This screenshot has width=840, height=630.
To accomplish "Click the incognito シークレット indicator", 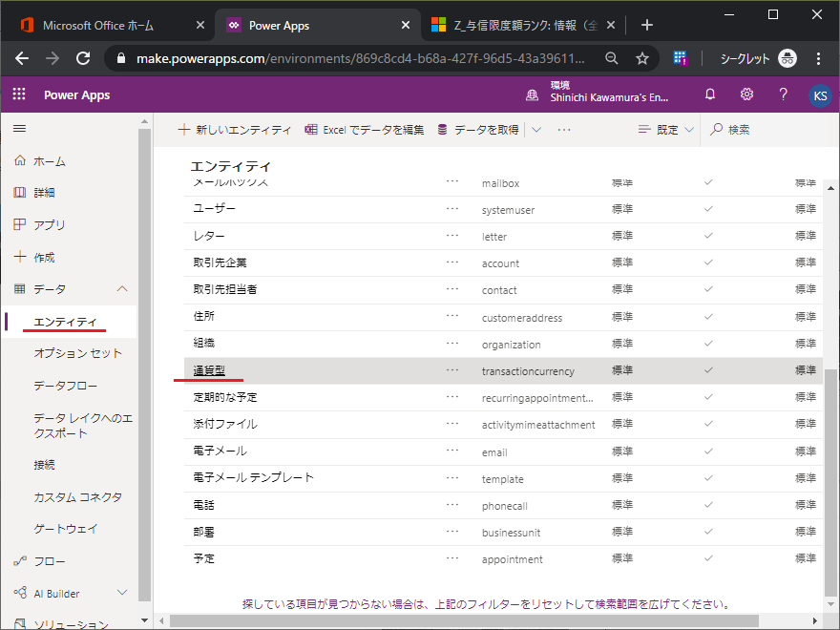I will point(758,58).
